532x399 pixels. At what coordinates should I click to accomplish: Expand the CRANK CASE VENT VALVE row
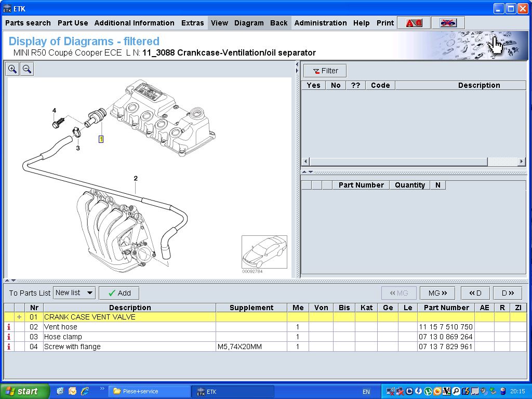pyautogui.click(x=19, y=317)
